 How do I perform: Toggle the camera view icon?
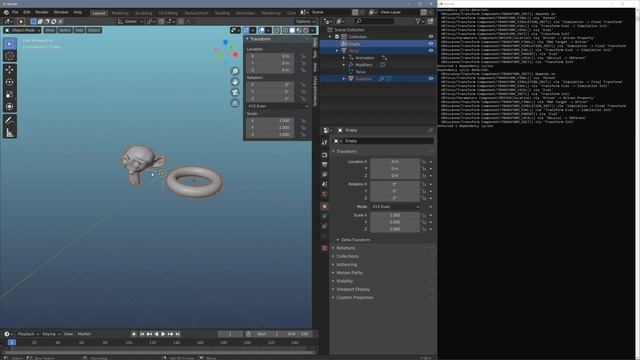pyautogui.click(x=235, y=93)
